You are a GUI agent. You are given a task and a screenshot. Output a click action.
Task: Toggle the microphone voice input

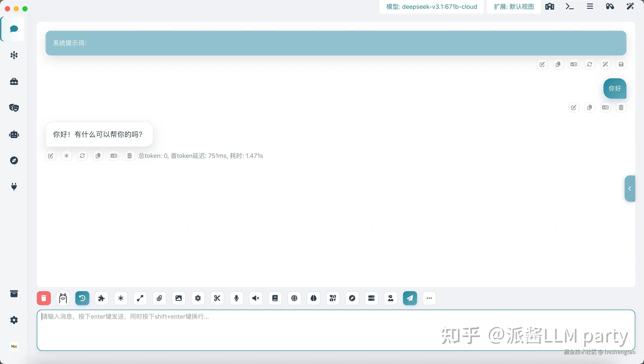coord(237,298)
